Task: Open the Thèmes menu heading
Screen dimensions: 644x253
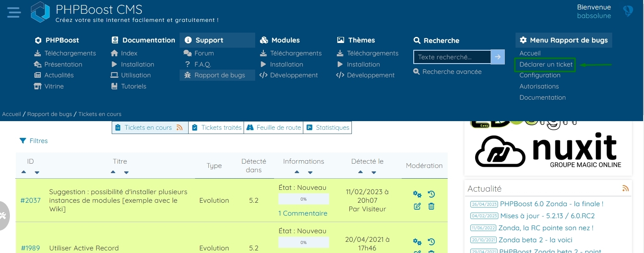Action: tap(356, 40)
